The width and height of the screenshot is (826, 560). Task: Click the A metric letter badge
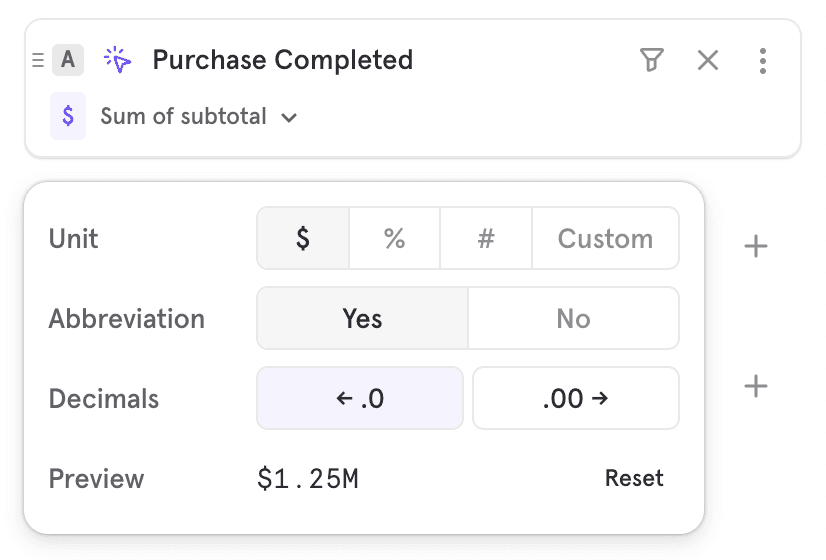tap(68, 60)
